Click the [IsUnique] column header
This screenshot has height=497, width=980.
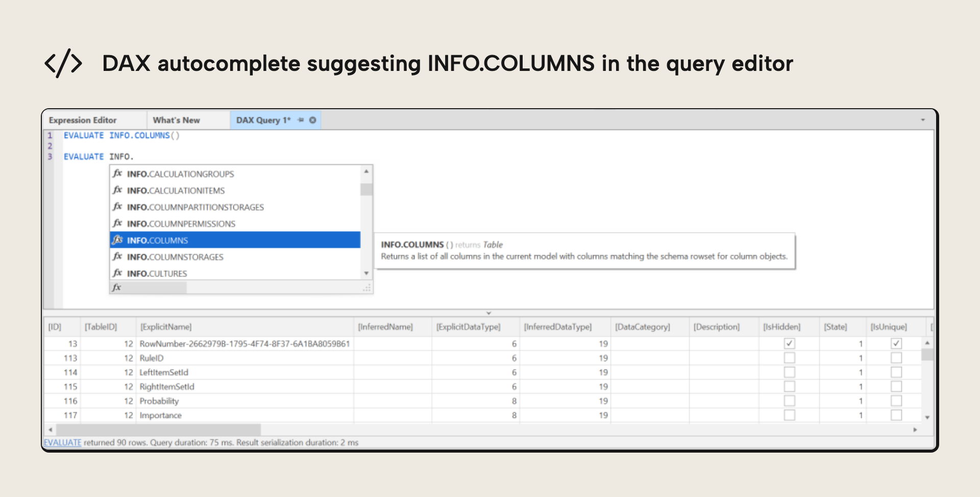(x=896, y=327)
